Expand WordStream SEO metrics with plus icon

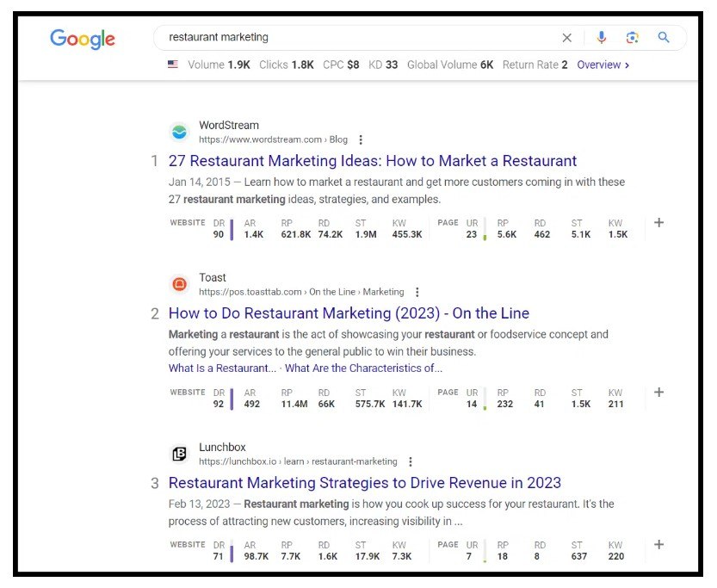pos(658,223)
